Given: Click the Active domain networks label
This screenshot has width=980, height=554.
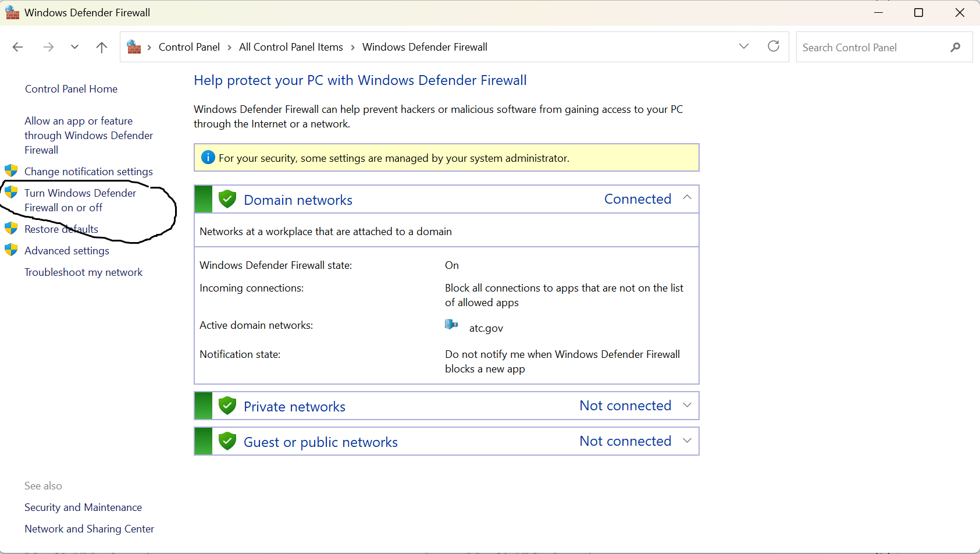Looking at the screenshot, I should pos(256,325).
